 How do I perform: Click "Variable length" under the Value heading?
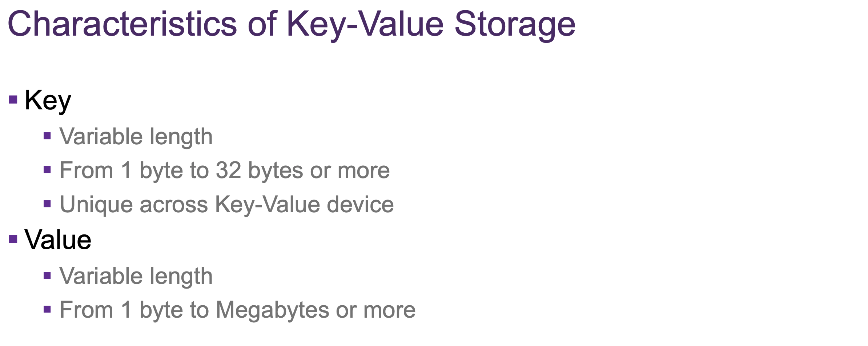pos(136,276)
